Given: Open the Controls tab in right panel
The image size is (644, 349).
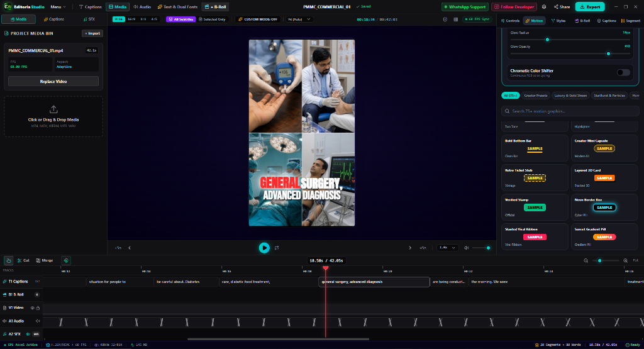Looking at the screenshot, I should 511,21.
